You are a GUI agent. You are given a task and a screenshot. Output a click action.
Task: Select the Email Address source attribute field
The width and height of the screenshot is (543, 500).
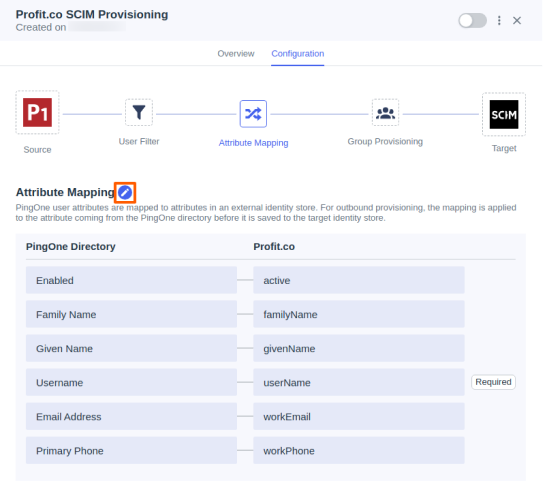tap(131, 417)
